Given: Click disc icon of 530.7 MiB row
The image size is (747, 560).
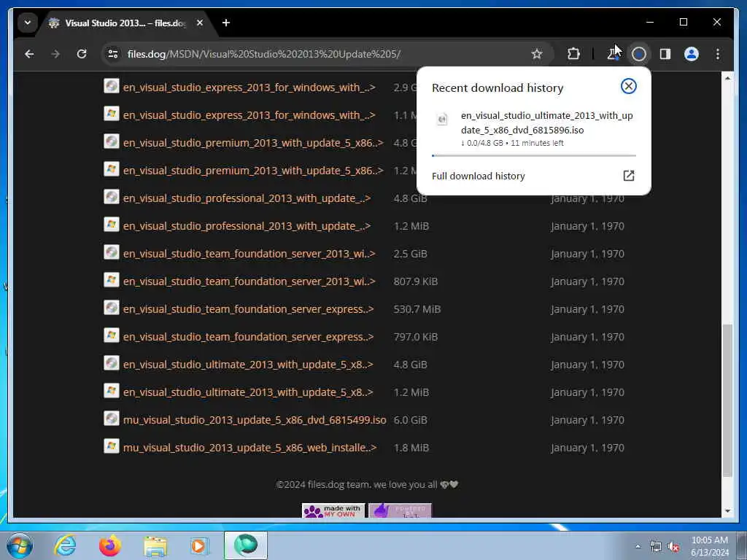Looking at the screenshot, I should (112, 307).
